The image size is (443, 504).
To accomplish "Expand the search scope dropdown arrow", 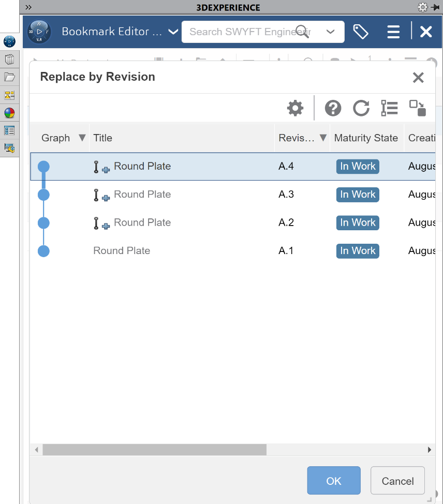I will coord(331,32).
